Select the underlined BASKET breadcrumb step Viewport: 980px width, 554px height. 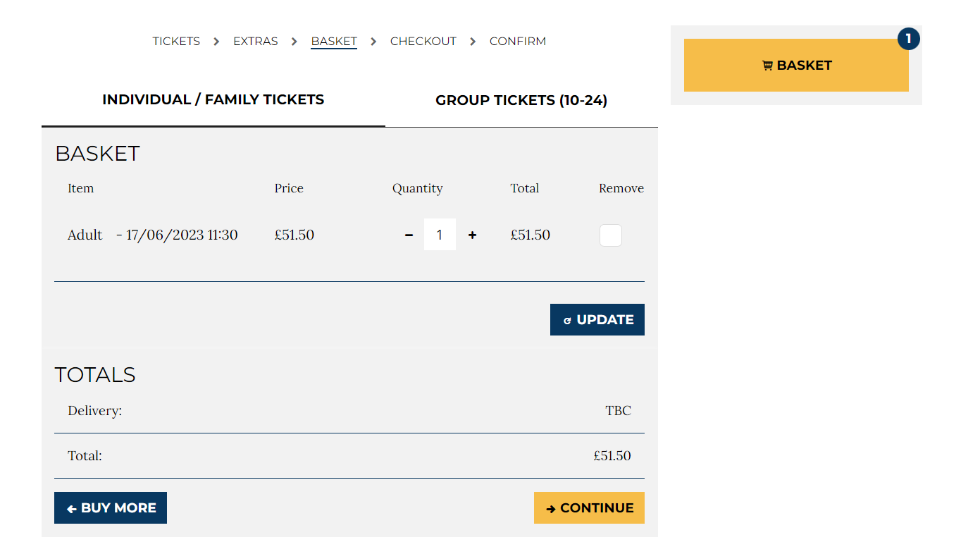click(334, 42)
